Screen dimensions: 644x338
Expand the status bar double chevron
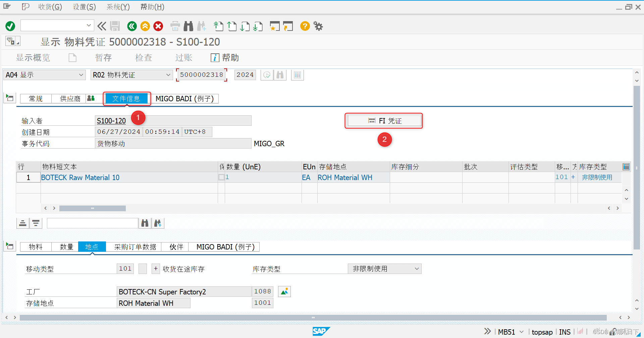click(x=487, y=331)
